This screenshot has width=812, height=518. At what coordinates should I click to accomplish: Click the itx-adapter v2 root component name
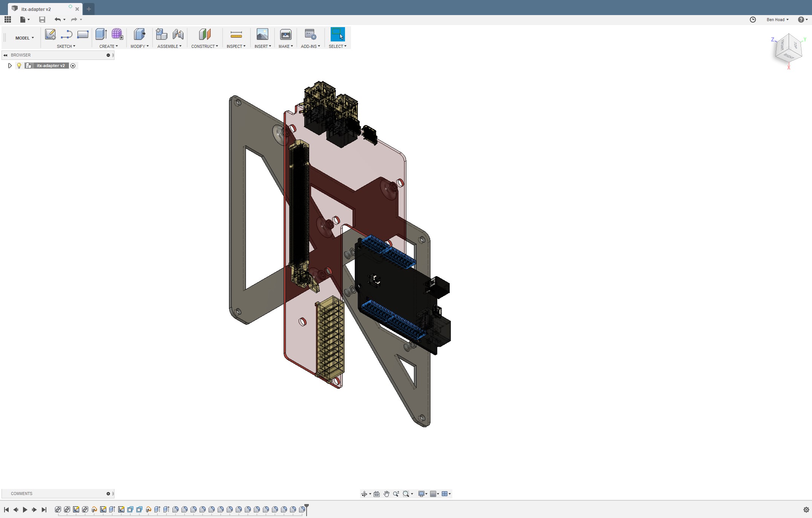click(x=50, y=66)
